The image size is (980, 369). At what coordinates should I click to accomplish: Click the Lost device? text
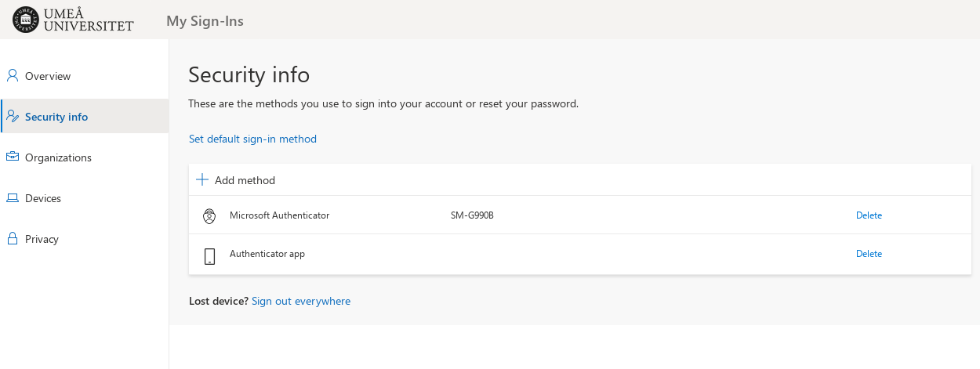[x=219, y=301]
